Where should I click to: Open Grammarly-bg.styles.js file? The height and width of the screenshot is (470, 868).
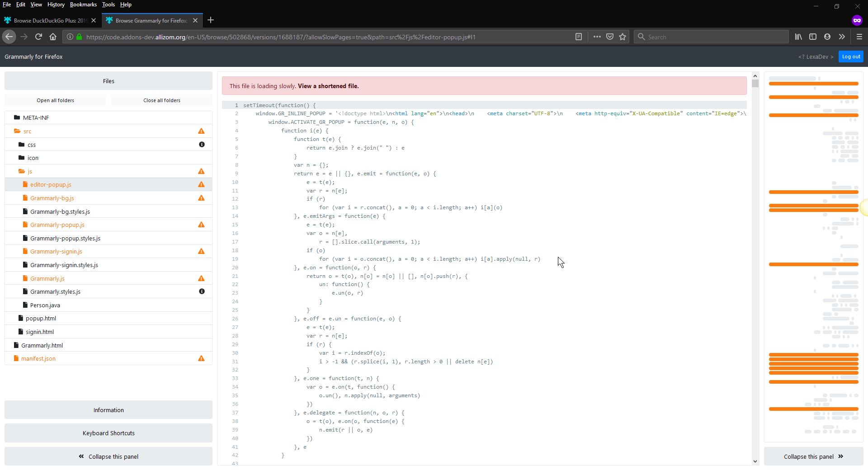108,211
